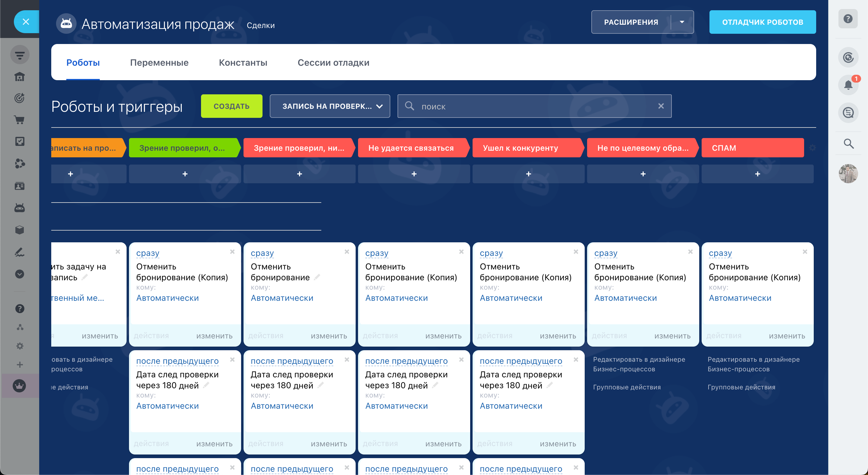Click the stage settings gear next to СПАМ
Viewport: 868px width, 475px height.
click(813, 148)
